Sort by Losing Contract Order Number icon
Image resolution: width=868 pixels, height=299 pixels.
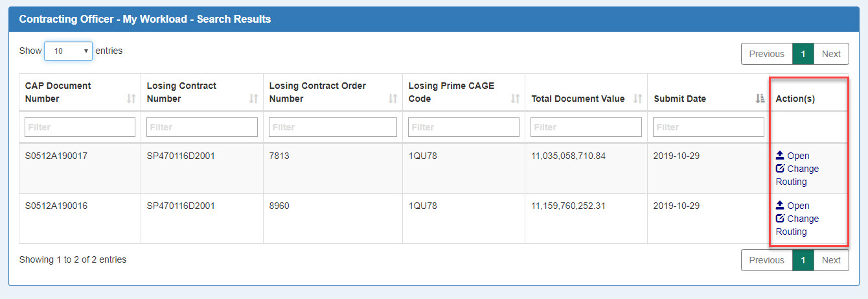(x=393, y=99)
